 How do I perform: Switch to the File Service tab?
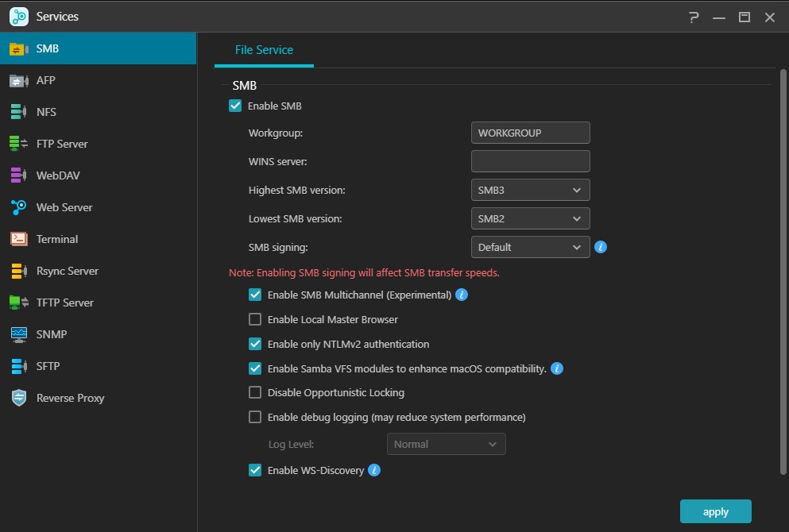click(x=264, y=50)
